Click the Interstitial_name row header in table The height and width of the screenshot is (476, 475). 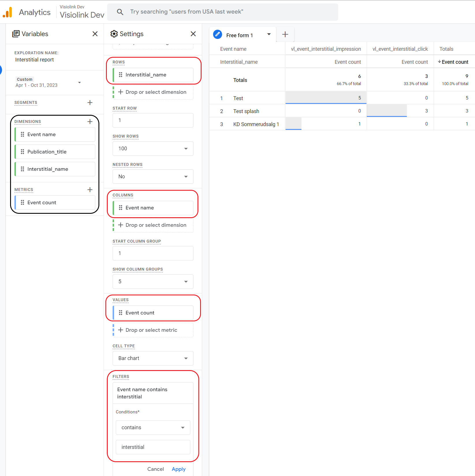point(239,62)
